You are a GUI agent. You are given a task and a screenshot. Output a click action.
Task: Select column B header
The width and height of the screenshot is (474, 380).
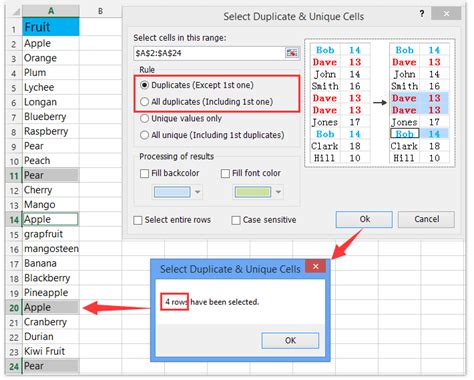click(x=100, y=11)
